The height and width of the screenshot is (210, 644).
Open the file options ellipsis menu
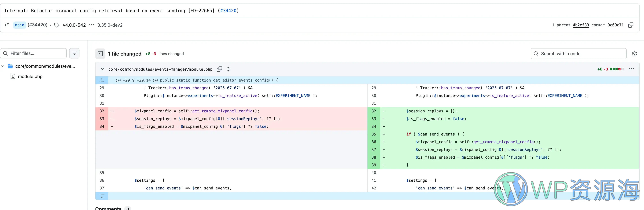tap(631, 69)
